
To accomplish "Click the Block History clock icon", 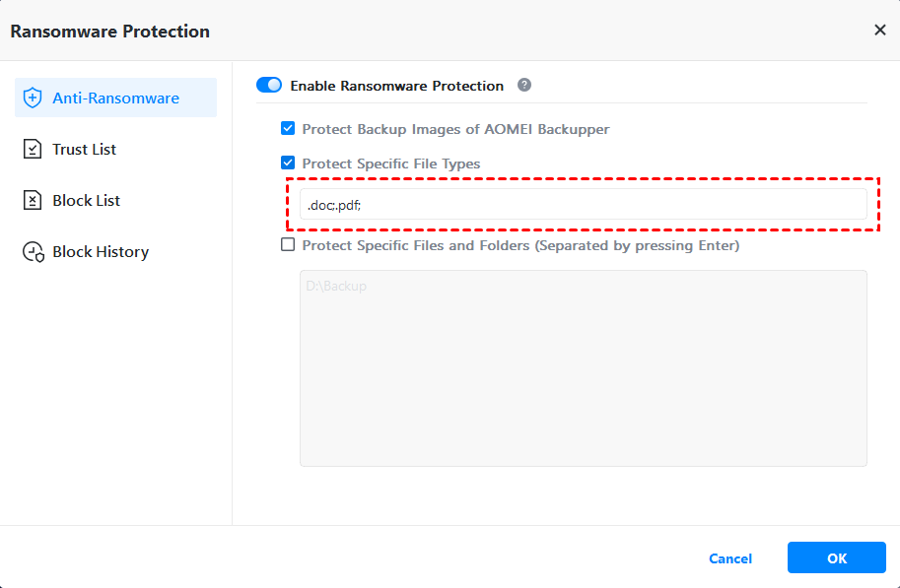I will pos(34,252).
